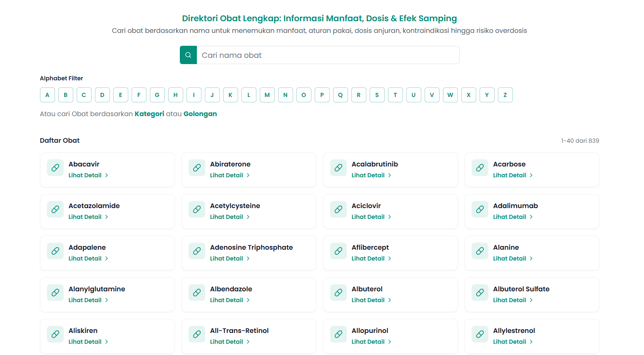Click the green search magnifier icon
The height and width of the screenshot is (355, 644).
tap(188, 55)
